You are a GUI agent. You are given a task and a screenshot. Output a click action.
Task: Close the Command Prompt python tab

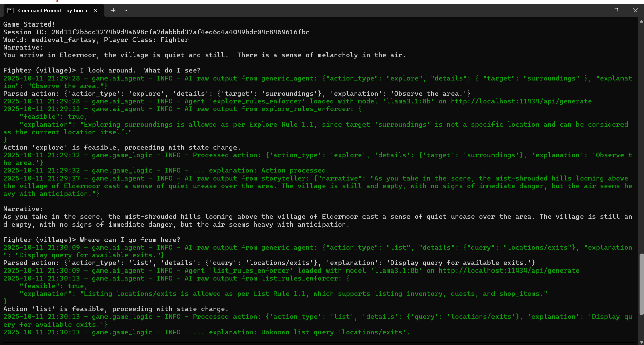(96, 10)
